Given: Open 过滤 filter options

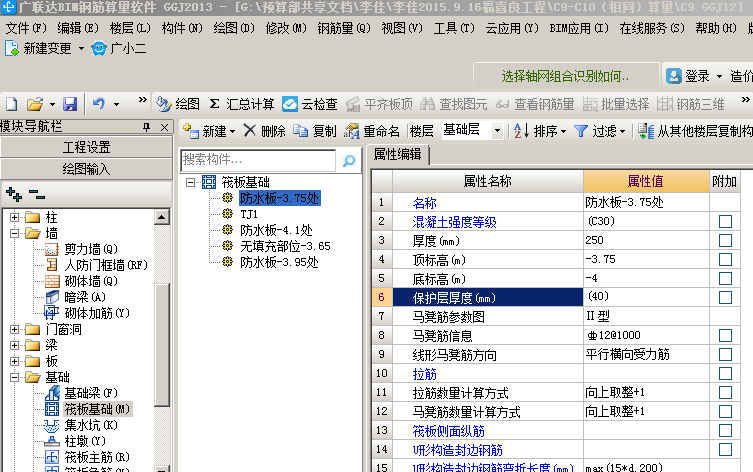Looking at the screenshot, I should 600,131.
